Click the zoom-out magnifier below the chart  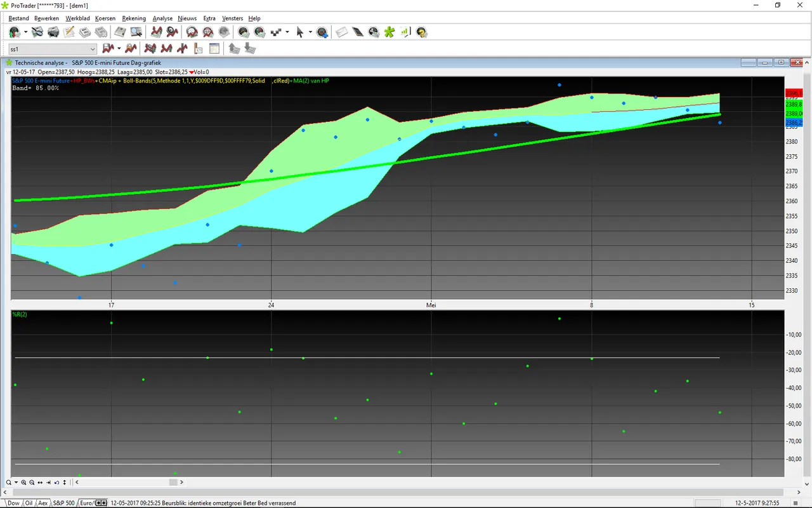pyautogui.click(x=32, y=483)
